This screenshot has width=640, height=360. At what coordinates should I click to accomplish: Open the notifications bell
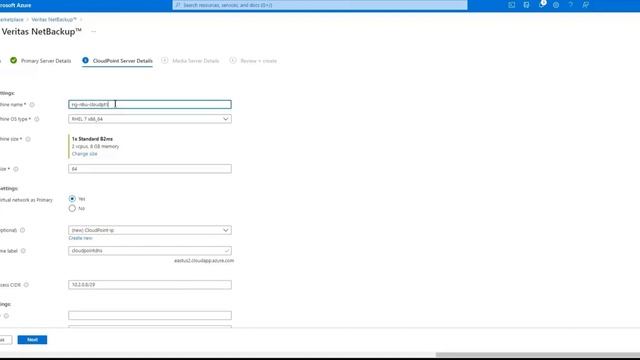pyautogui.click(x=541, y=5)
